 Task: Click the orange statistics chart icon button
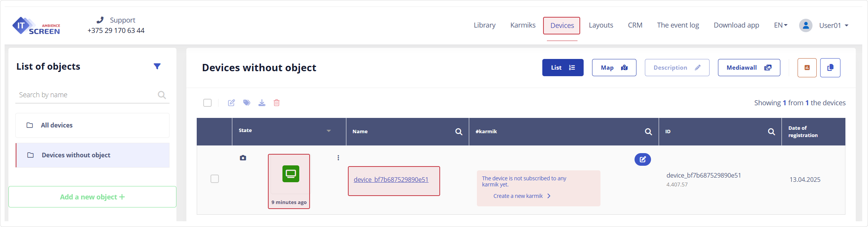(807, 68)
